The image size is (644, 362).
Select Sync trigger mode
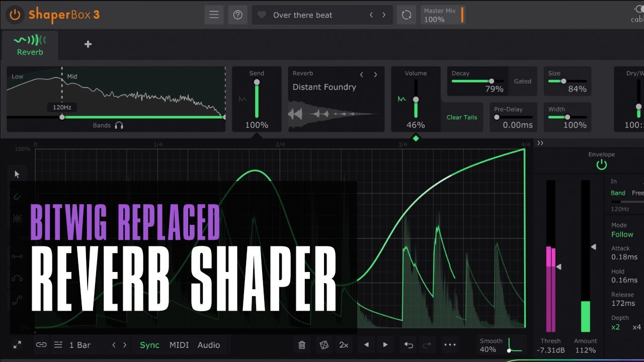point(149,345)
